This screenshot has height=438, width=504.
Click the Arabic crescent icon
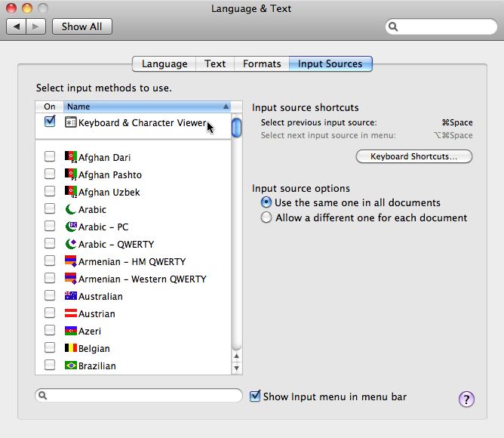(x=71, y=209)
